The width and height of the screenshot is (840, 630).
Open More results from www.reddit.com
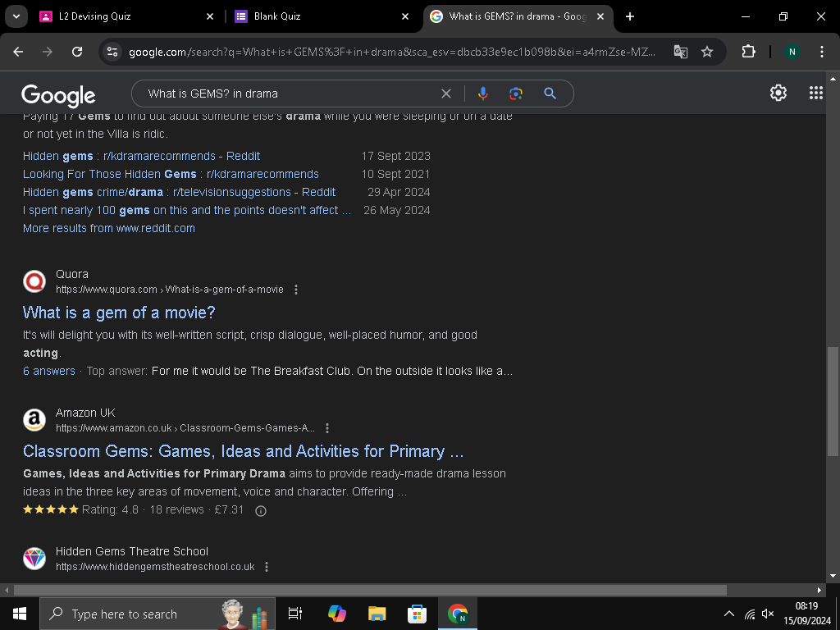pyautogui.click(x=109, y=228)
